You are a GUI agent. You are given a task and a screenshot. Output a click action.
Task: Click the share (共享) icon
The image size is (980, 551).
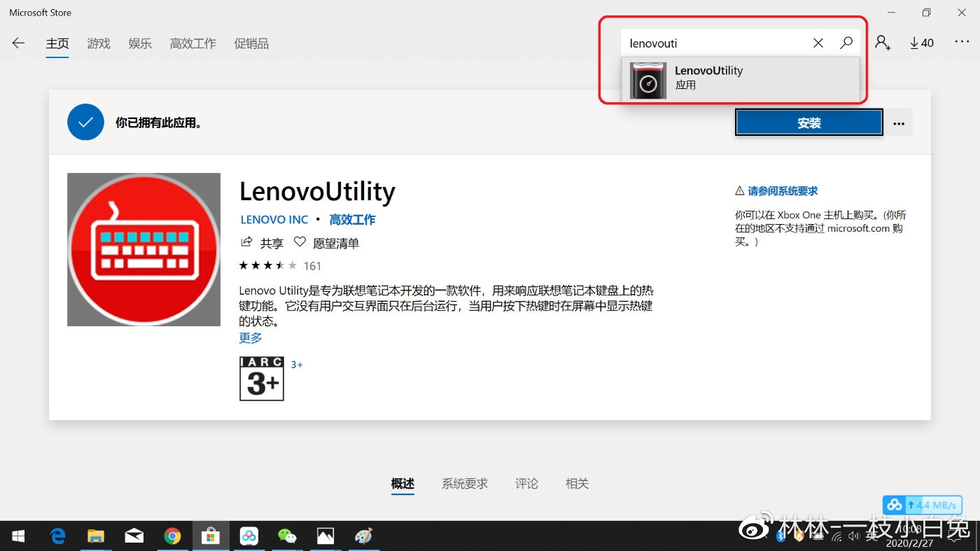(x=246, y=242)
